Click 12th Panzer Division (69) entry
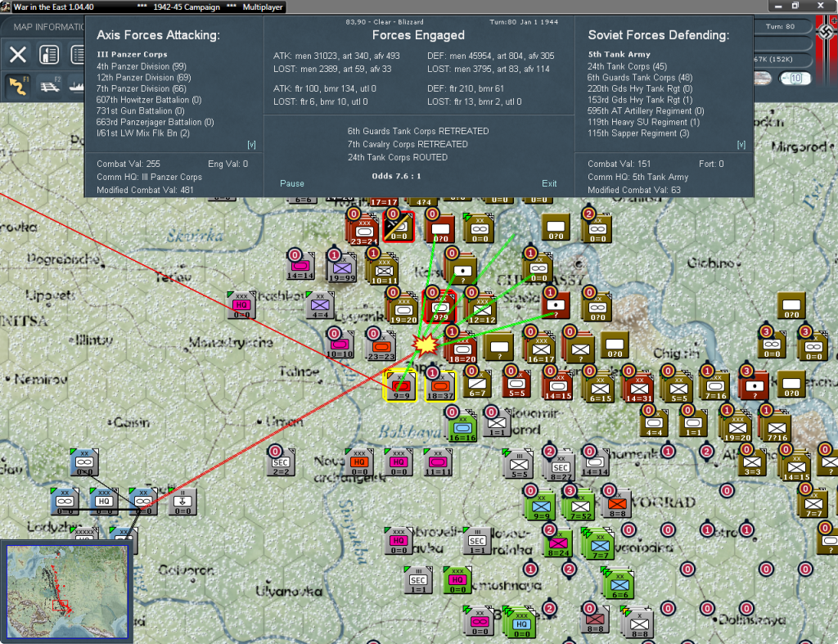 [144, 78]
